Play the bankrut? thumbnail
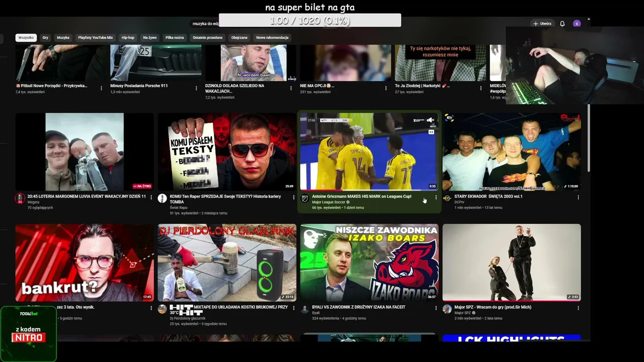Screen dimensions: 644x362 [85, 262]
